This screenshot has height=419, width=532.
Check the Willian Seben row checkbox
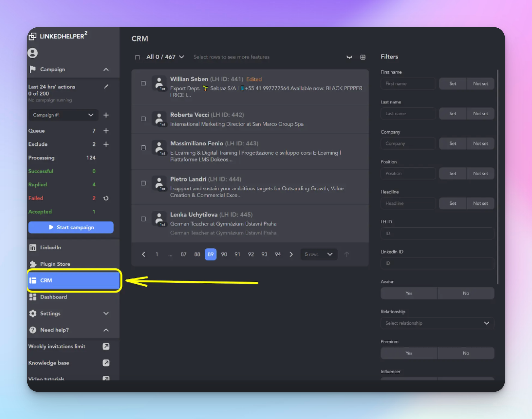(x=143, y=84)
